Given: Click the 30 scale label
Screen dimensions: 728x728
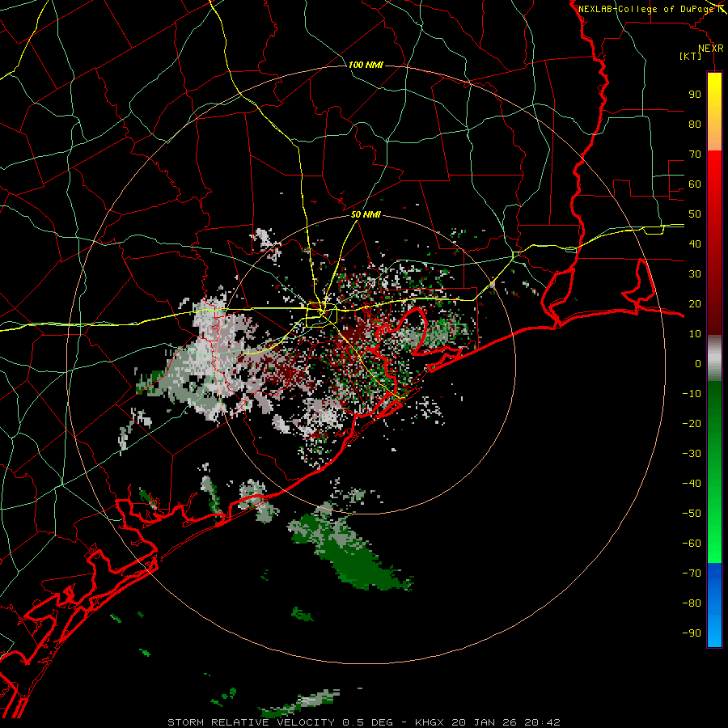Looking at the screenshot, I should pos(695,274).
